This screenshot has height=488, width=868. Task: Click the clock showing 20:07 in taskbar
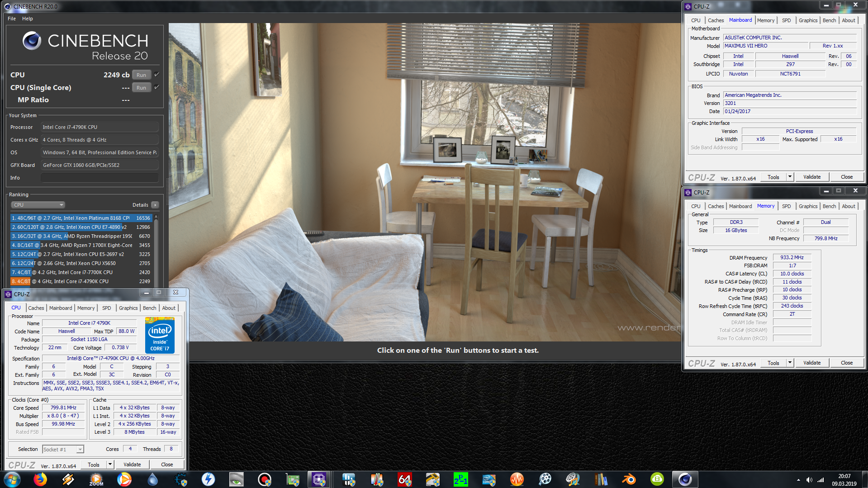pos(844,476)
